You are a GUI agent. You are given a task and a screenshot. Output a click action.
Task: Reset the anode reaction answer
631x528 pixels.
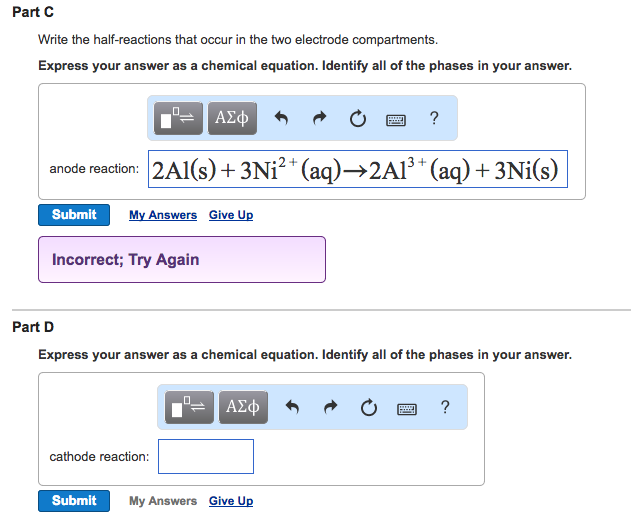coord(358,119)
